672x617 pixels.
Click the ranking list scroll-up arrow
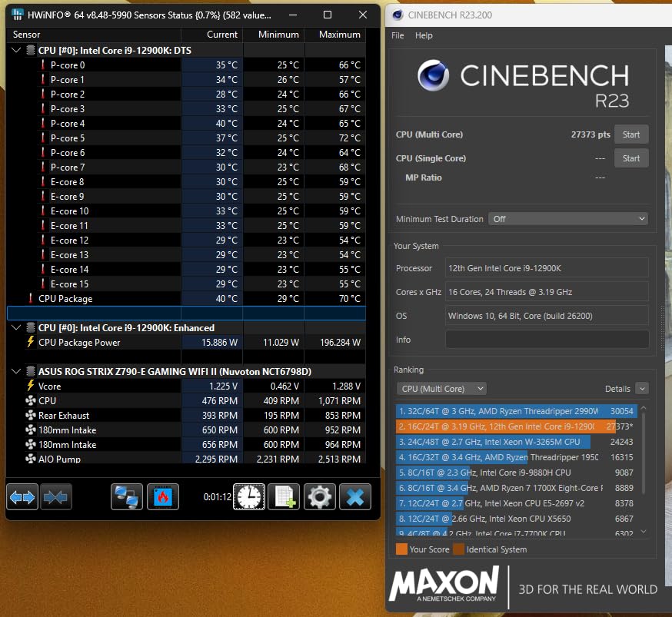[644, 409]
